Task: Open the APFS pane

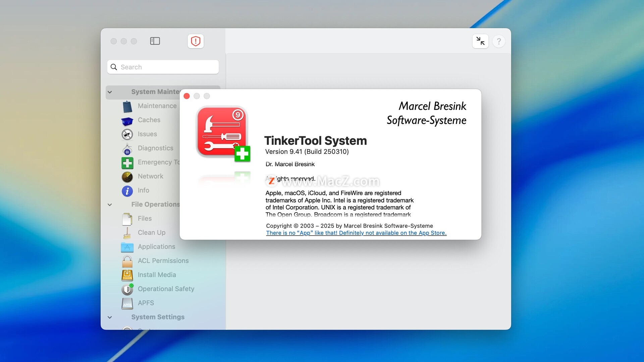Action: click(146, 303)
